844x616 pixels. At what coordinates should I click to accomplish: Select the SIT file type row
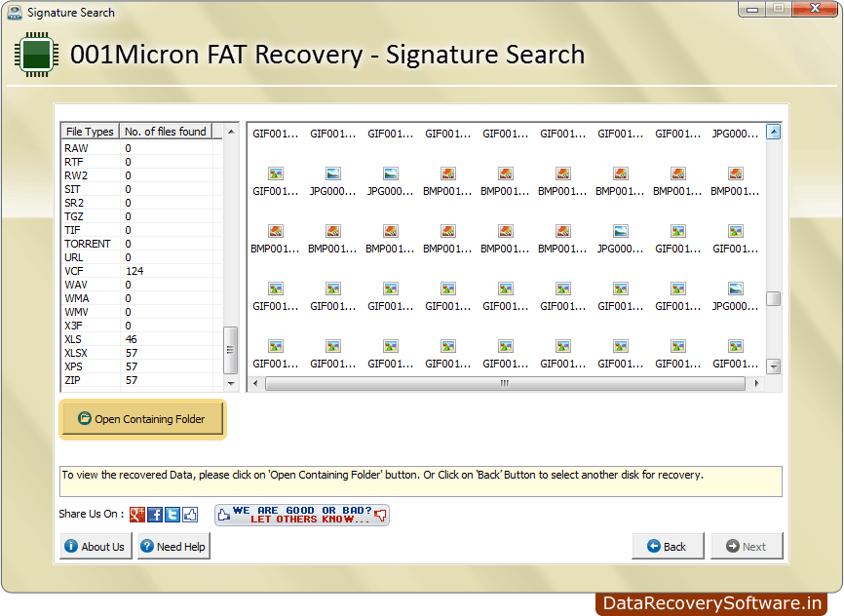[x=141, y=189]
